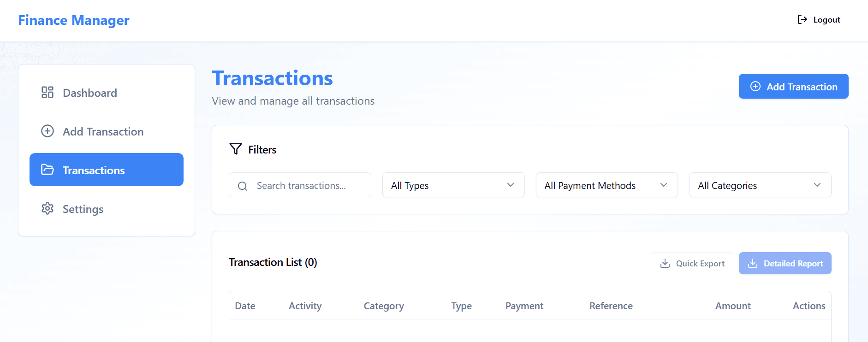The image size is (868, 342).
Task: Click the Date column header
Action: pos(245,306)
